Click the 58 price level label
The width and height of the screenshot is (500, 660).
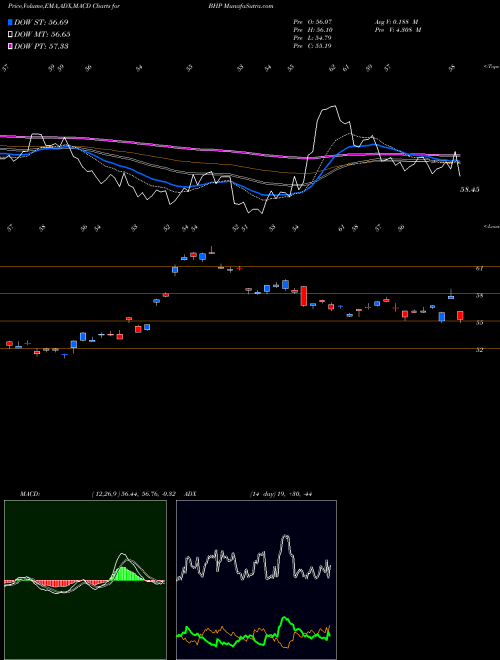coord(479,296)
